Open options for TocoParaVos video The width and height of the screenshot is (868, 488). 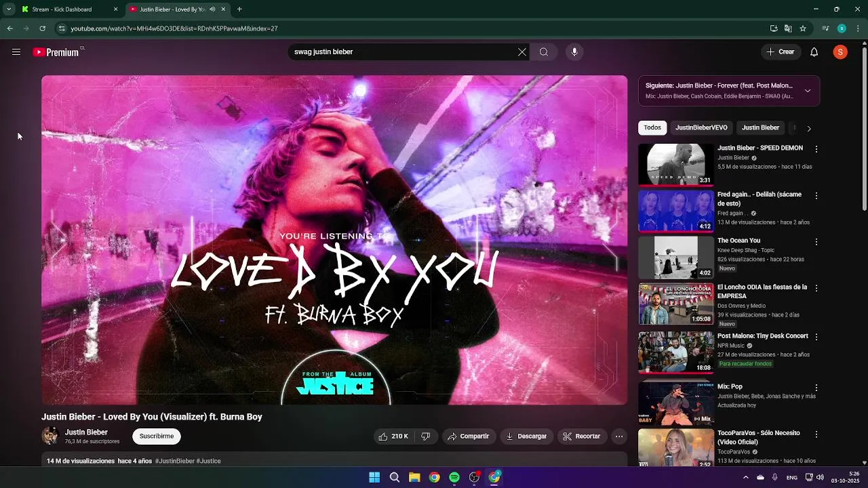816,434
